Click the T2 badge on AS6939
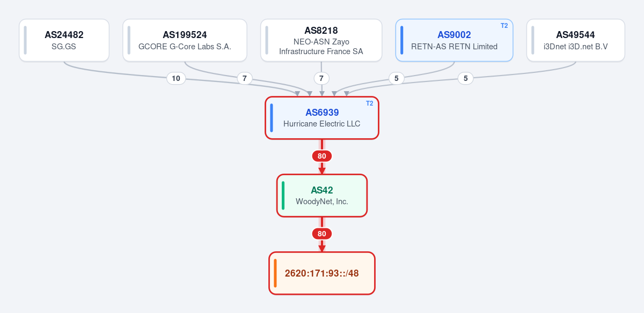 pyautogui.click(x=369, y=103)
